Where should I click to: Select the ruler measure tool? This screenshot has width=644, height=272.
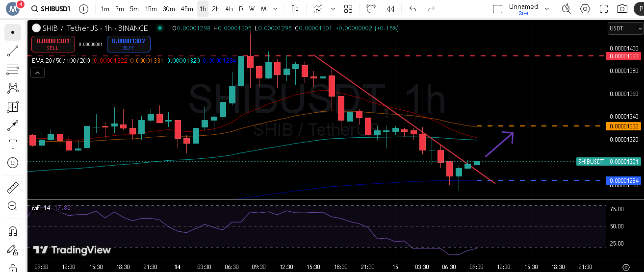13,187
